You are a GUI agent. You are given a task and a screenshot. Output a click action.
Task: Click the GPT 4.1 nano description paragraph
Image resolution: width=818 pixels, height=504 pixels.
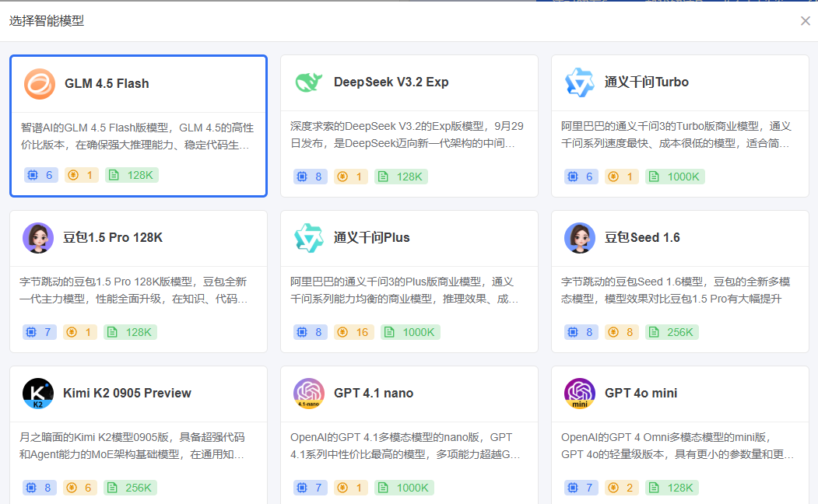pos(405,446)
